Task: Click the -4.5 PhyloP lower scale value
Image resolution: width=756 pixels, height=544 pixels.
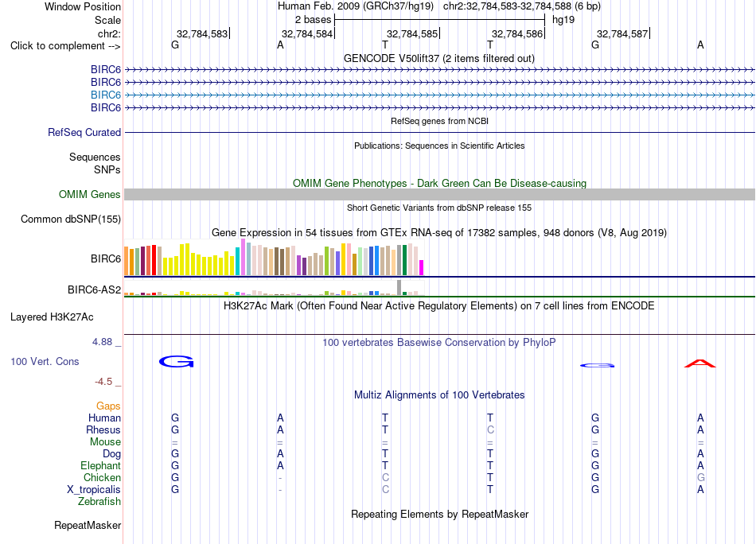Action: (x=103, y=382)
